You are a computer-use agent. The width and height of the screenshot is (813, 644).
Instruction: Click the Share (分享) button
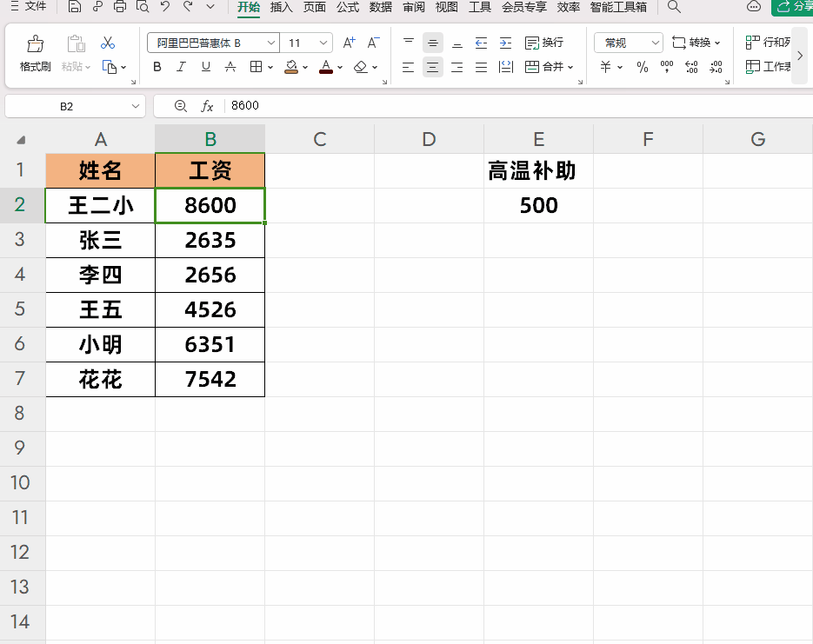[793, 7]
